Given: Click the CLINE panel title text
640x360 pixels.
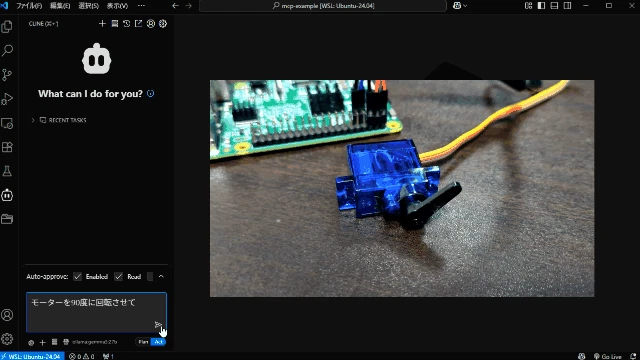Looking at the screenshot, I should (x=44, y=24).
